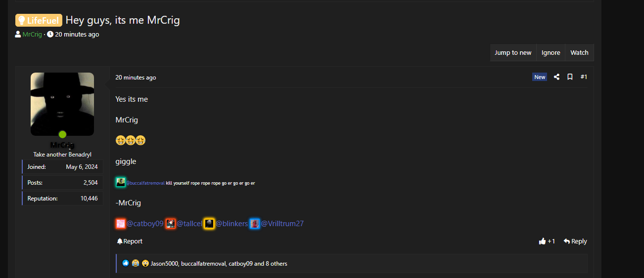Screen dimensions: 644x278
Task: Click the Jump to new button
Action: coord(513,53)
